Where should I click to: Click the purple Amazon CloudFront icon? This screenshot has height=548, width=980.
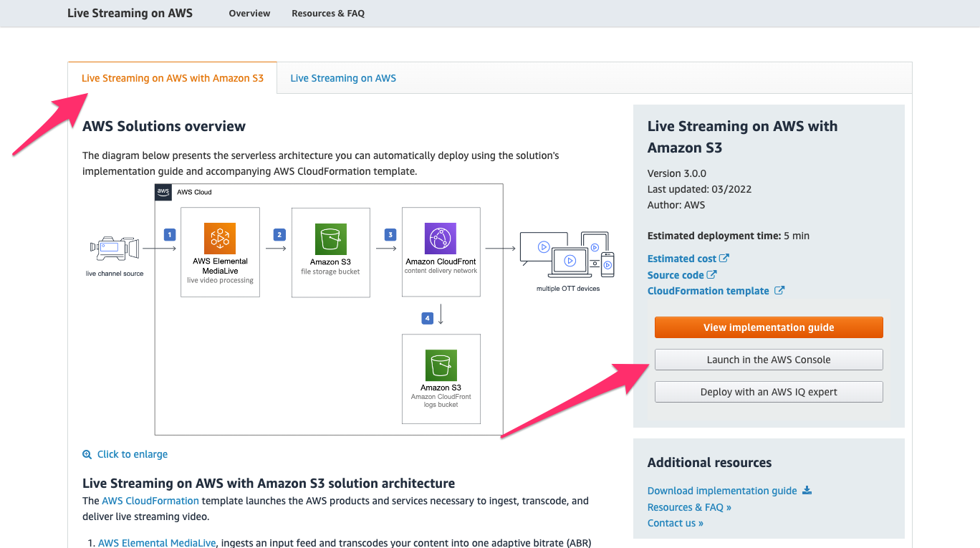pyautogui.click(x=441, y=239)
